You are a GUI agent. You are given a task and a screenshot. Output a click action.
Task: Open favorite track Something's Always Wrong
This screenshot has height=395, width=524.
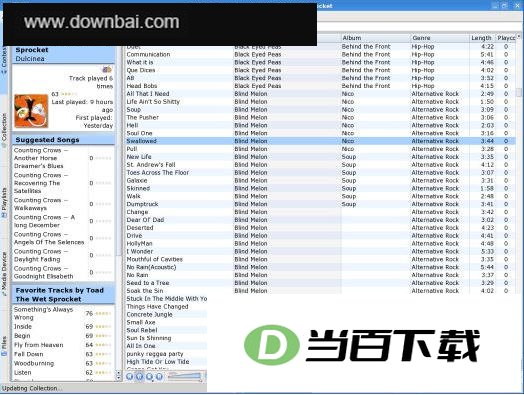(43, 313)
